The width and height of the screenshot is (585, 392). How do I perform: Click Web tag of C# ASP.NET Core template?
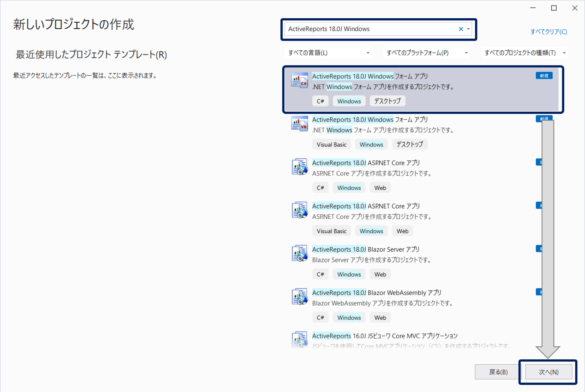[380, 188]
